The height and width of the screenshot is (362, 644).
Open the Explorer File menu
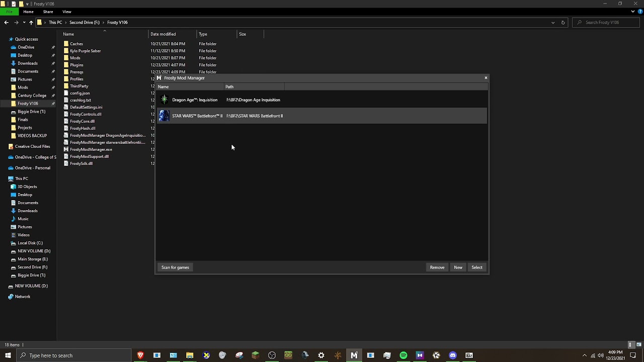pos(9,12)
